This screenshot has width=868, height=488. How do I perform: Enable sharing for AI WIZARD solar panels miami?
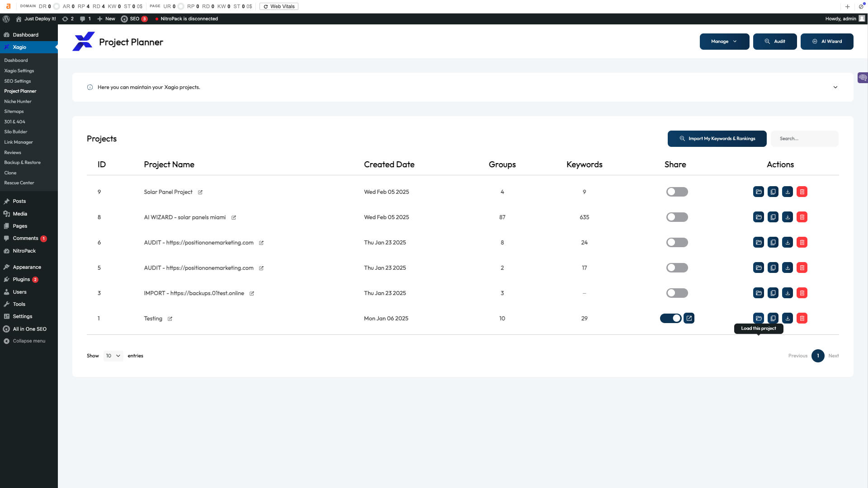pos(677,217)
